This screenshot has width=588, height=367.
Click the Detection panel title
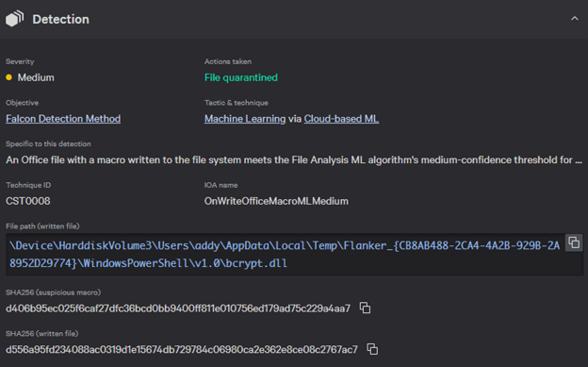coord(60,19)
